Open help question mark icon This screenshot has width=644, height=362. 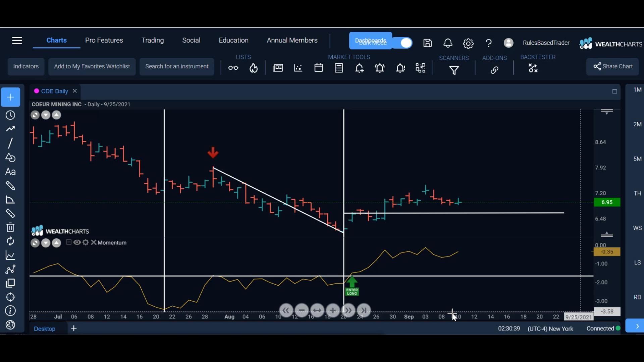tap(489, 43)
